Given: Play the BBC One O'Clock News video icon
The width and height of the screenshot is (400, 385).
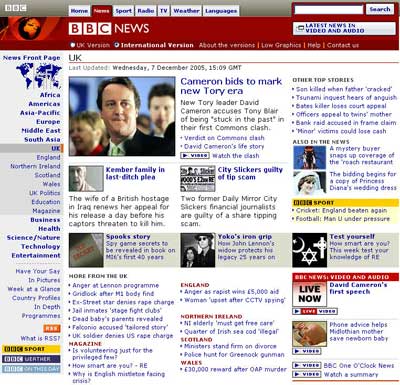Looking at the screenshot, I should pyautogui.click(x=307, y=365).
